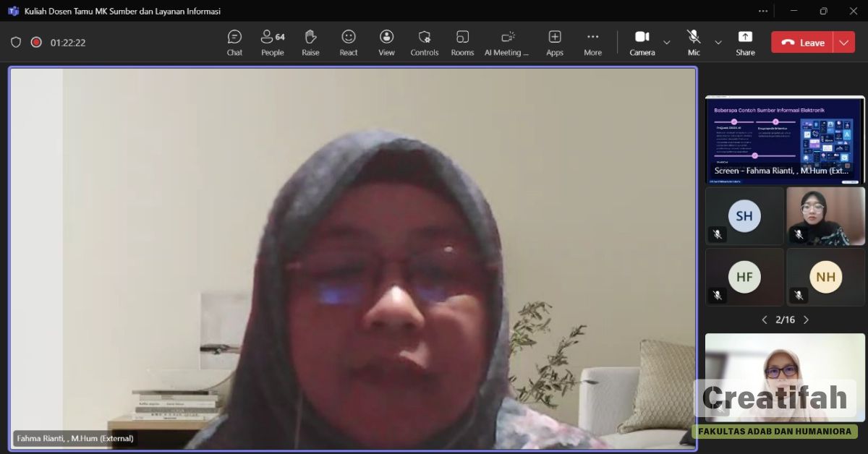Open the Apps menu
The image size is (868, 454).
[555, 43]
